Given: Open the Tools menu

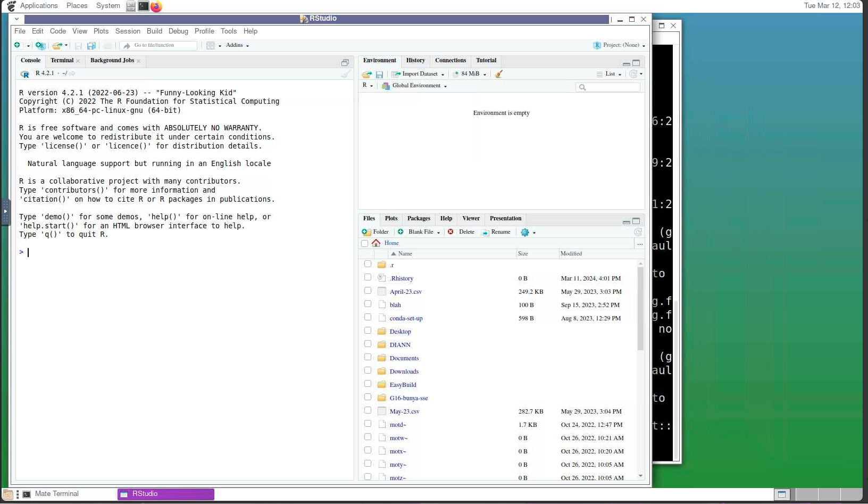Looking at the screenshot, I should [229, 31].
